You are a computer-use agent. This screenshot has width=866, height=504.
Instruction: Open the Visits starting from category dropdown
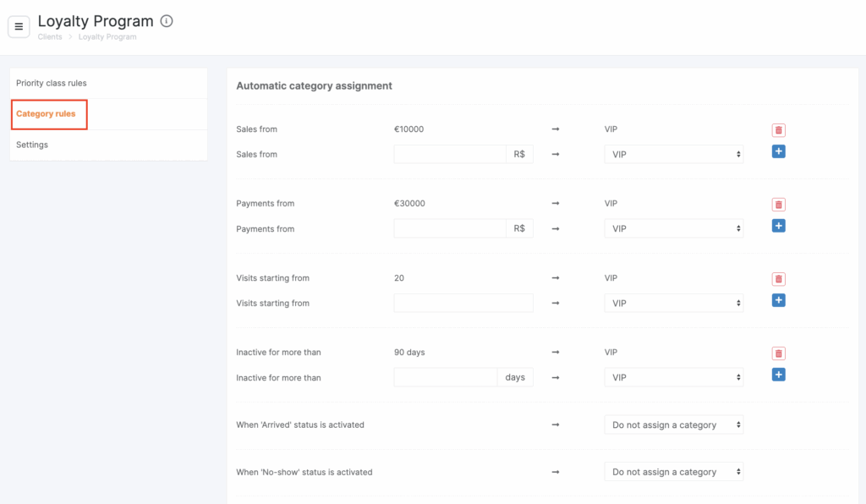[x=674, y=303]
